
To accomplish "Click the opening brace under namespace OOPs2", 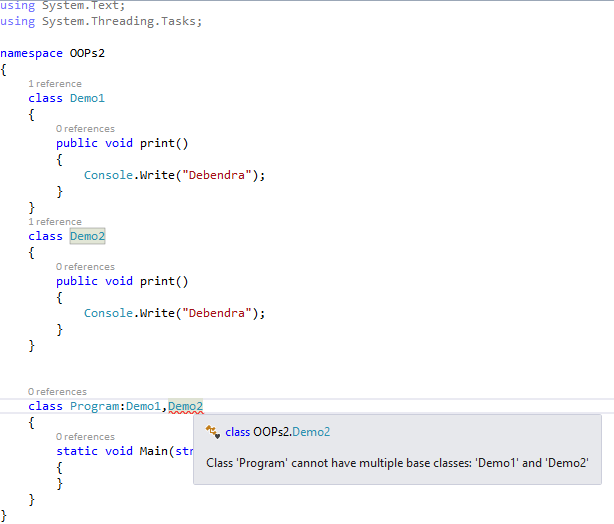I will (x=4, y=70).
